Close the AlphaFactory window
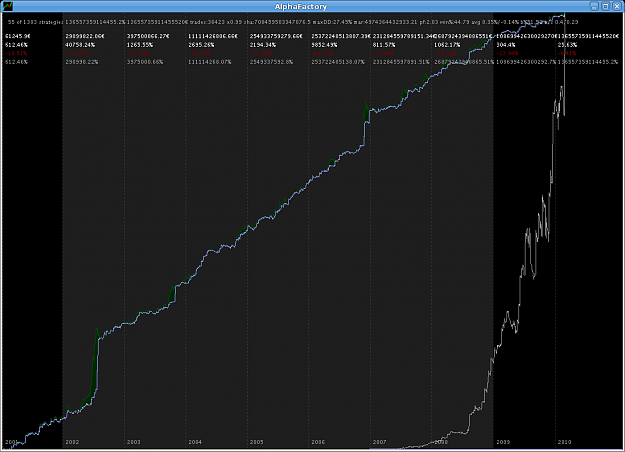Viewport: 625px width, 452px height. [617, 6]
